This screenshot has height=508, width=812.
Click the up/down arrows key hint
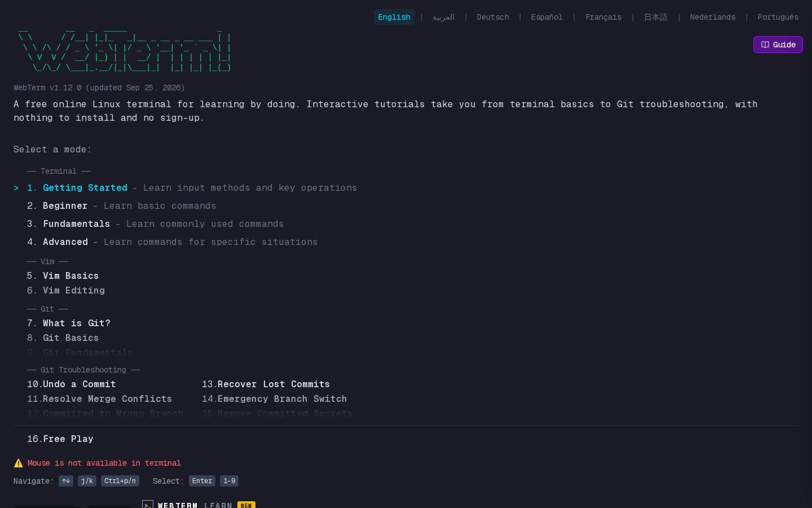(66, 481)
